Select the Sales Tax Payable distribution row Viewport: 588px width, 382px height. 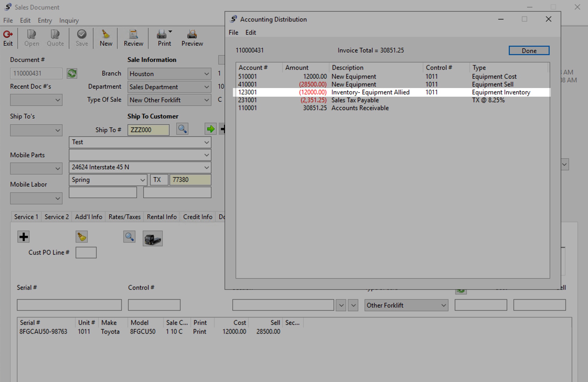click(355, 100)
